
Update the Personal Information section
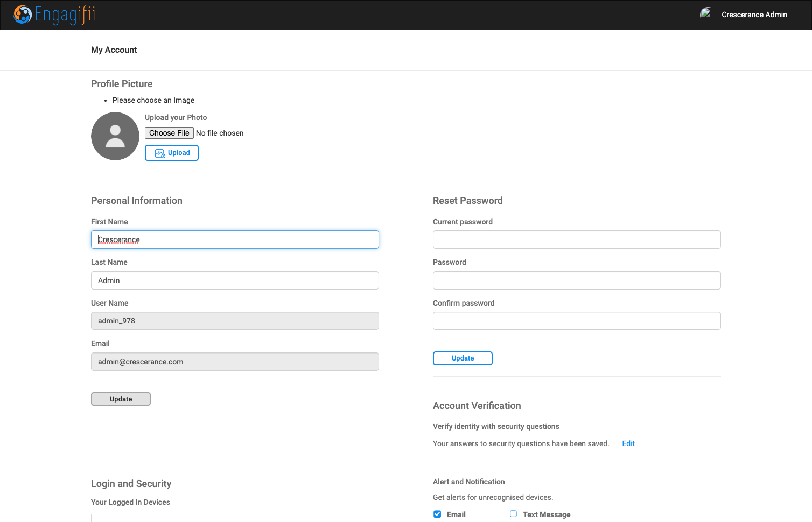coord(121,399)
